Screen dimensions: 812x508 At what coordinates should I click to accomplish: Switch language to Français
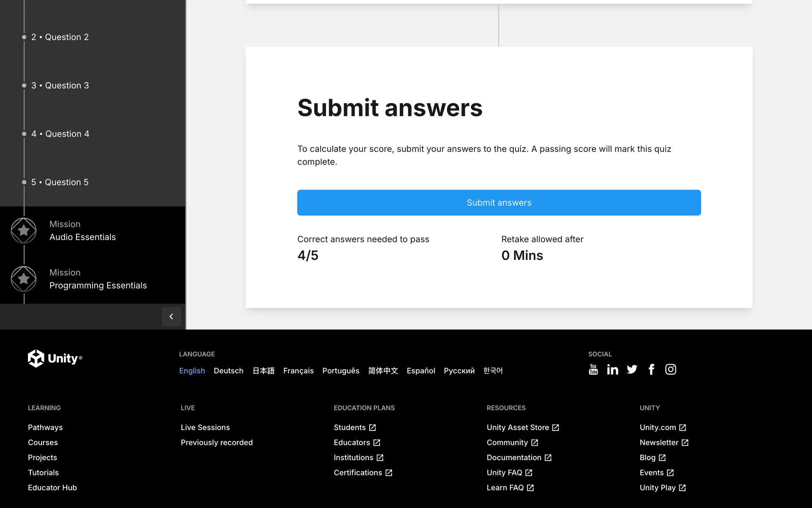[x=298, y=371]
